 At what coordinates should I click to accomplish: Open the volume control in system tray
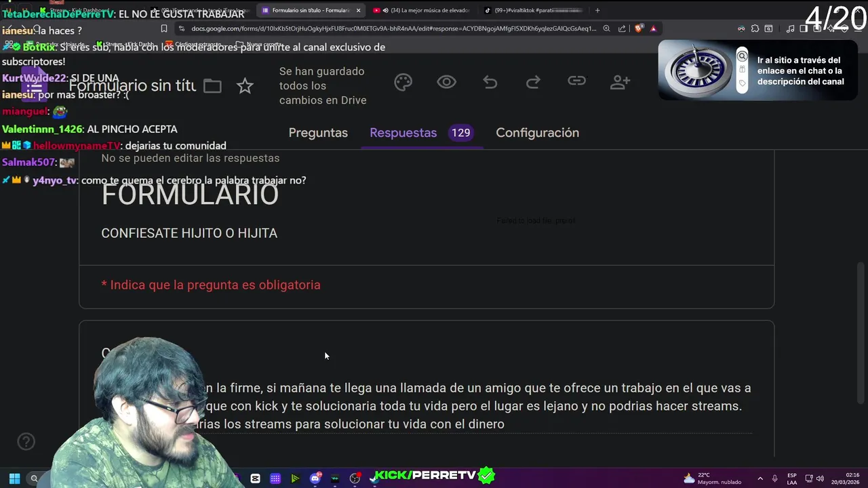pos(820,479)
